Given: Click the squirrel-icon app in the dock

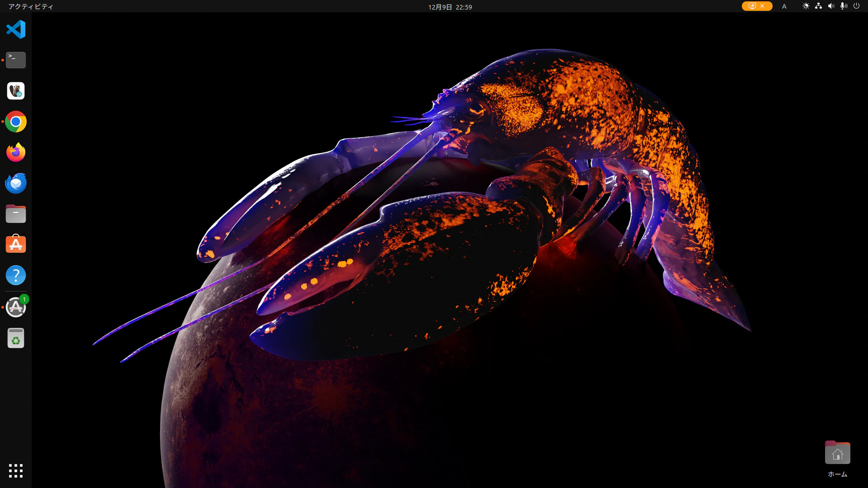Looking at the screenshot, I should 16,91.
